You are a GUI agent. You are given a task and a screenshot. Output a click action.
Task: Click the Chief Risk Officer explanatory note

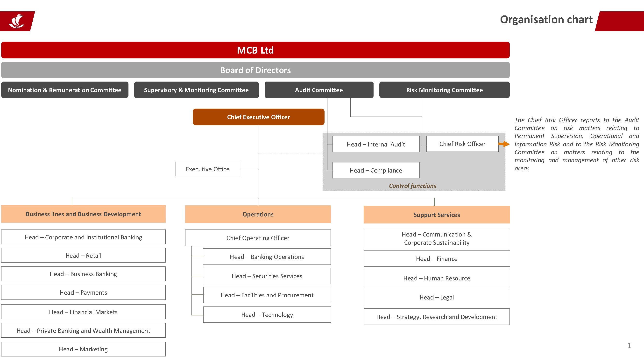(x=576, y=144)
